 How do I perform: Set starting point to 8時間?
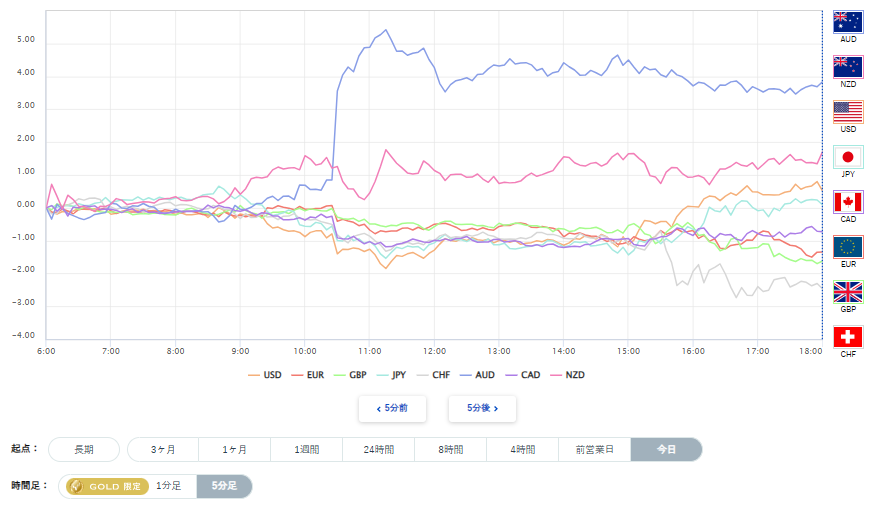(450, 450)
